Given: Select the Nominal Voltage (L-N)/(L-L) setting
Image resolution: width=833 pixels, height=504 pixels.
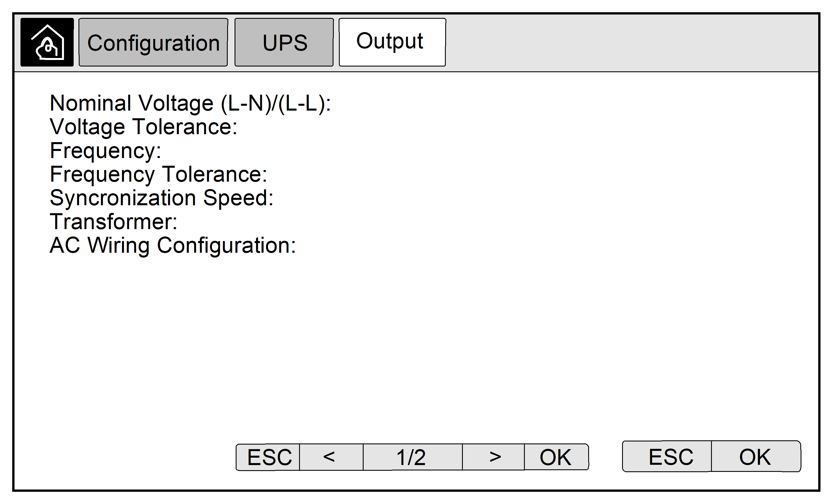Looking at the screenshot, I should coord(190,103).
